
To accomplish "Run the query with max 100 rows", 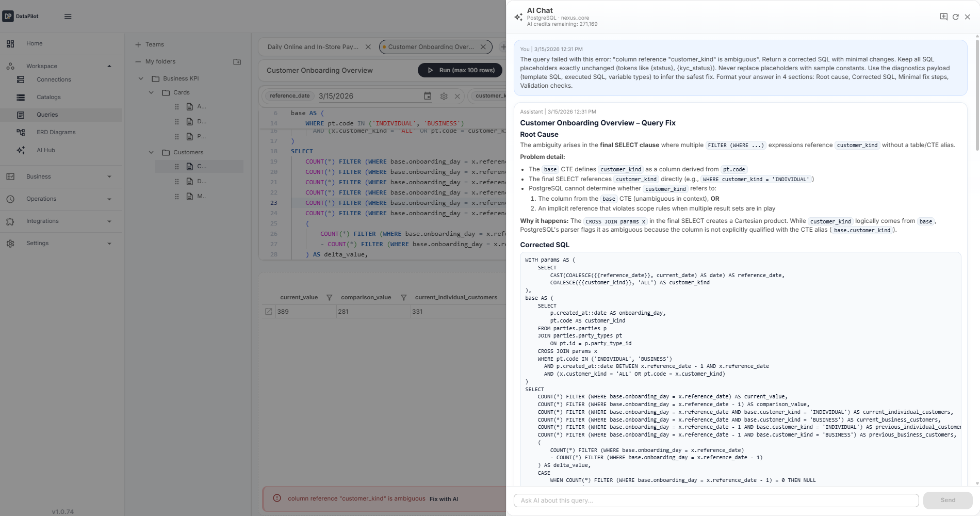I will (460, 70).
